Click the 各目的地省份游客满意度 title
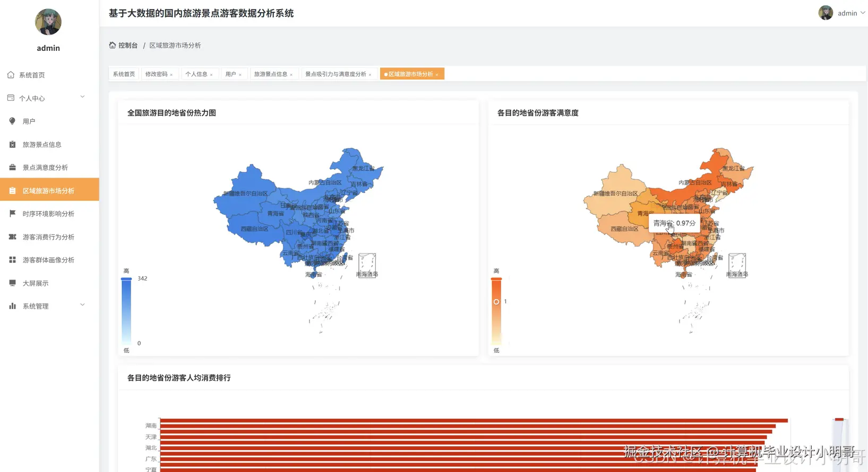868x472 pixels. [538, 113]
